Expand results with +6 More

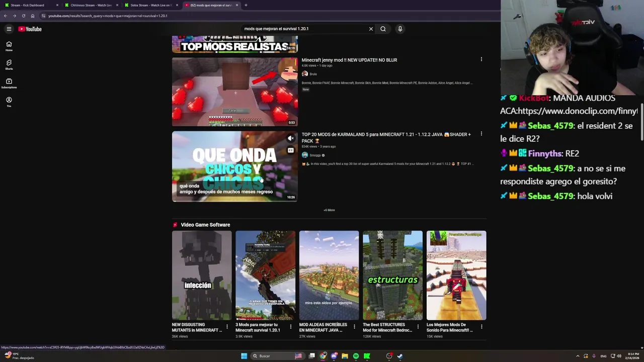pyautogui.click(x=329, y=210)
